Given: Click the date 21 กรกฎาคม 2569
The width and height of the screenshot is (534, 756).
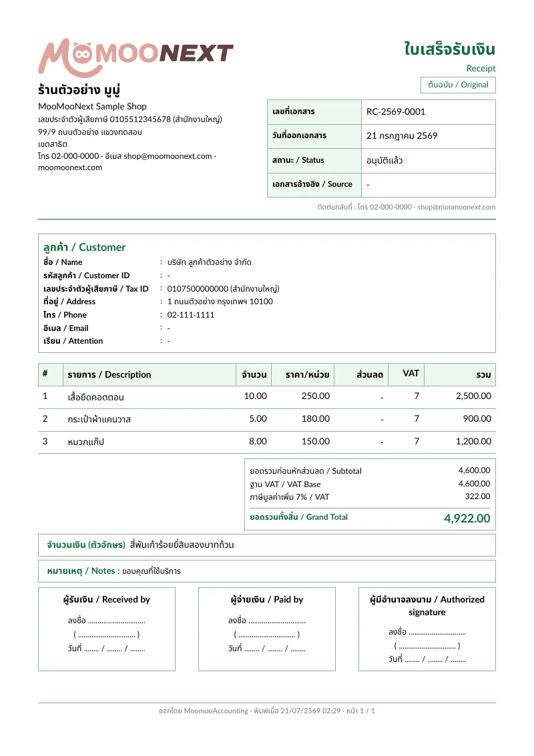Looking at the screenshot, I should coord(402,136).
